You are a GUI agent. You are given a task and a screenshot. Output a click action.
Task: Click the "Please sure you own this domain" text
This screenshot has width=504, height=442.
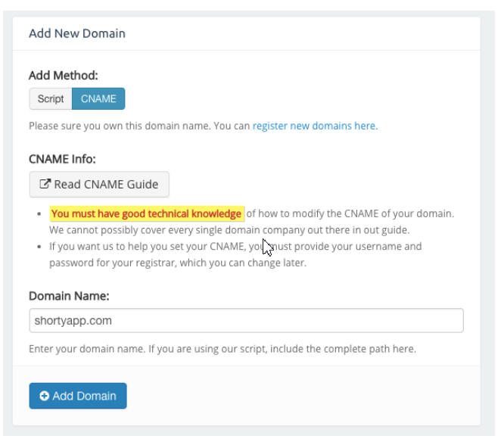coord(139,126)
